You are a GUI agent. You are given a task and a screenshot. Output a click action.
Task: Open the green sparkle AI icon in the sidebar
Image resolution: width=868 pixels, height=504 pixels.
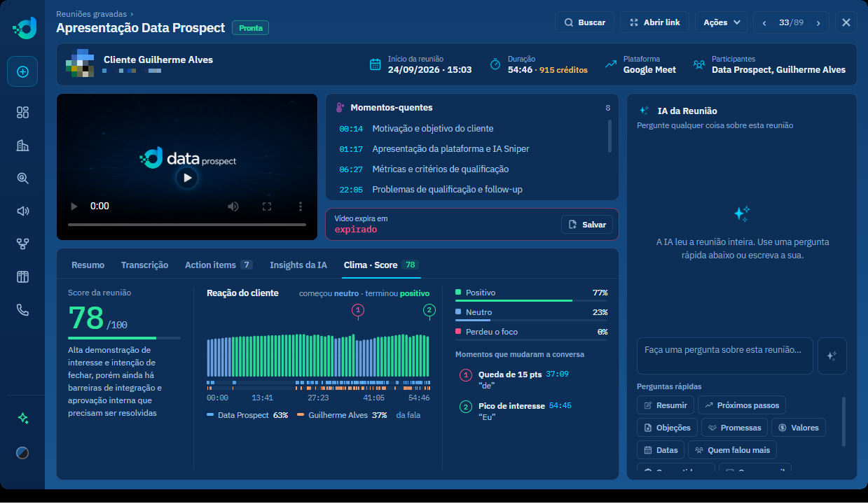tap(22, 418)
